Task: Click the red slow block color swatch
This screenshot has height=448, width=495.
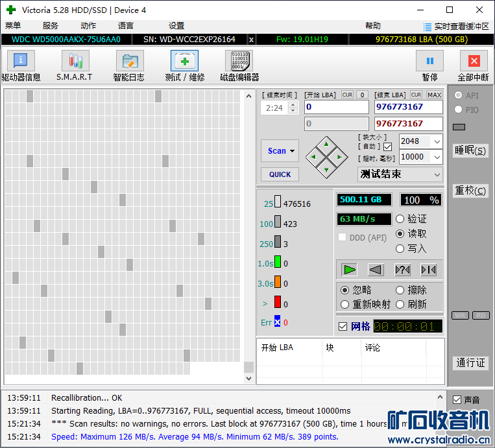Action: [278, 301]
